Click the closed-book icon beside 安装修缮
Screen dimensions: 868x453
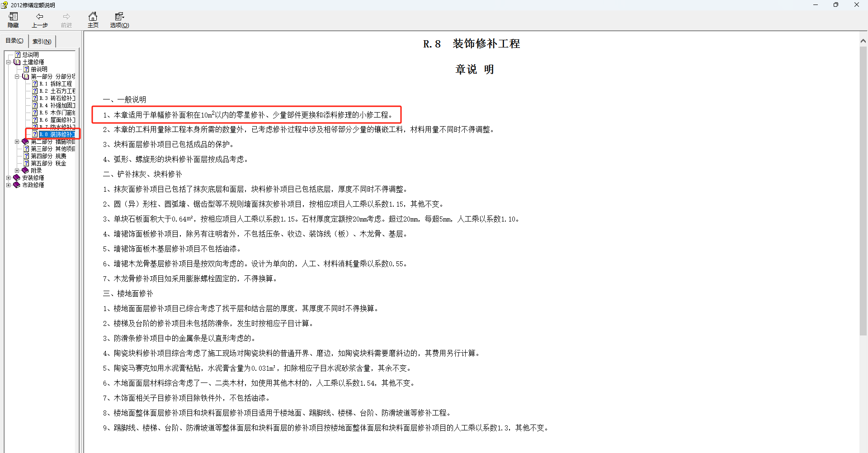[x=17, y=178]
